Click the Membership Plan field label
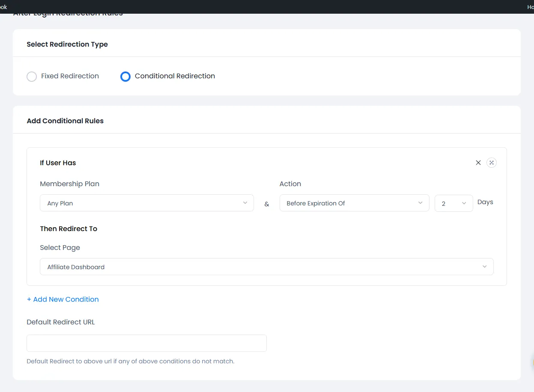The height and width of the screenshot is (392, 534). (69, 184)
